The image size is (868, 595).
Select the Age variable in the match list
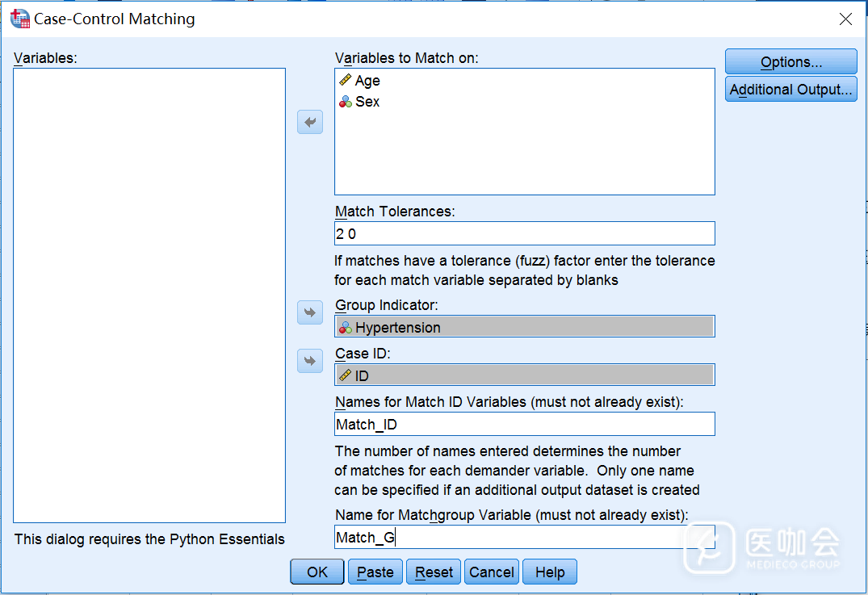pyautogui.click(x=367, y=81)
